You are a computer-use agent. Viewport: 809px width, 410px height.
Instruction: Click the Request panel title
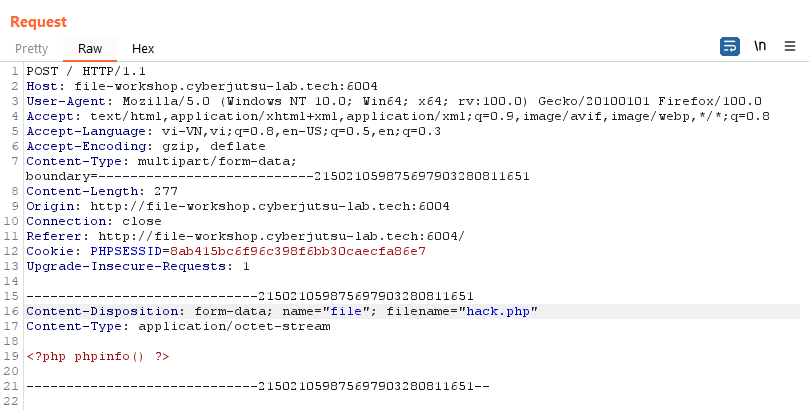click(39, 22)
